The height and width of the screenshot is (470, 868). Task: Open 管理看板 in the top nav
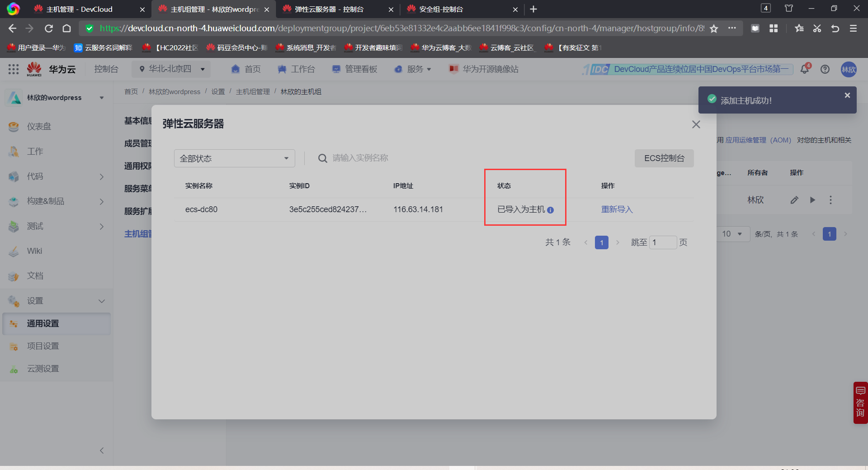pyautogui.click(x=355, y=69)
